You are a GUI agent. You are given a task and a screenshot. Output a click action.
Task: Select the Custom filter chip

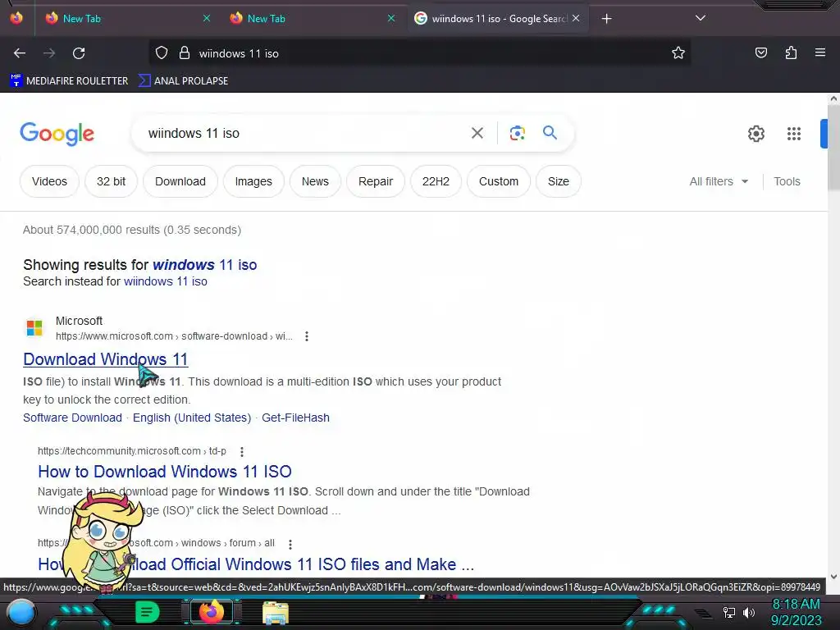pyautogui.click(x=498, y=181)
